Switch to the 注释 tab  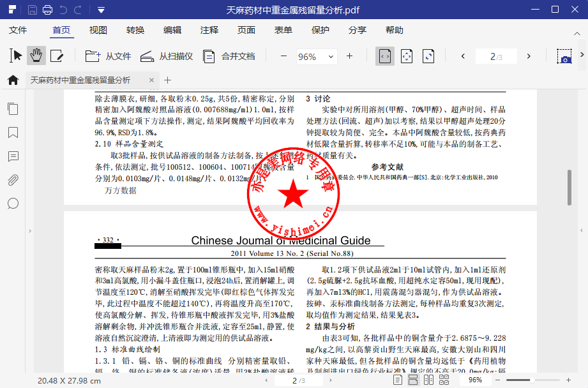point(209,30)
